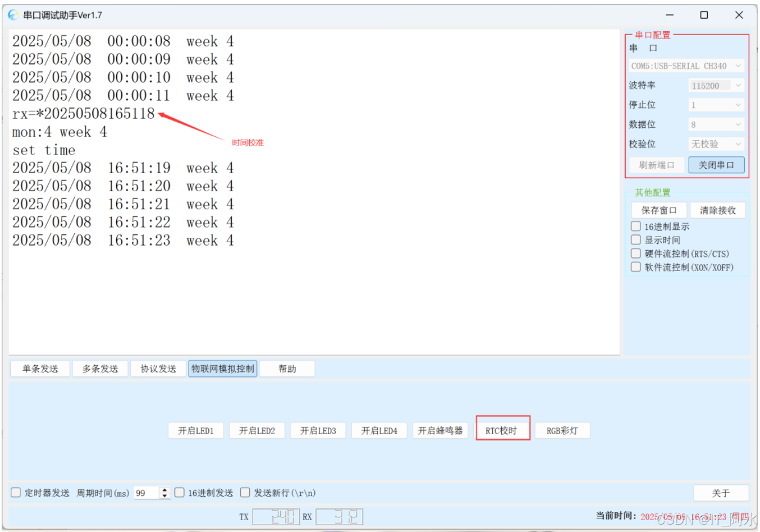Screen dimensions: 760x532
Task: Click the RGB彩灯 button
Action: pos(562,431)
